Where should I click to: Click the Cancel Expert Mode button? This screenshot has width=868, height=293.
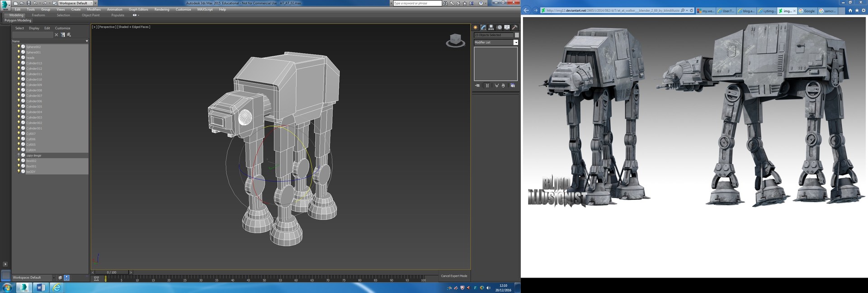(x=454, y=276)
